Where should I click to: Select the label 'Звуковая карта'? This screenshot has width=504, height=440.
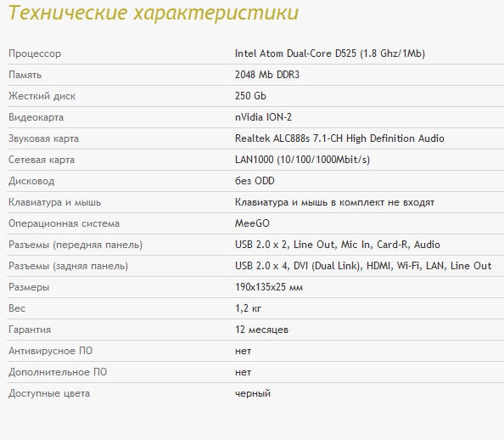43,138
